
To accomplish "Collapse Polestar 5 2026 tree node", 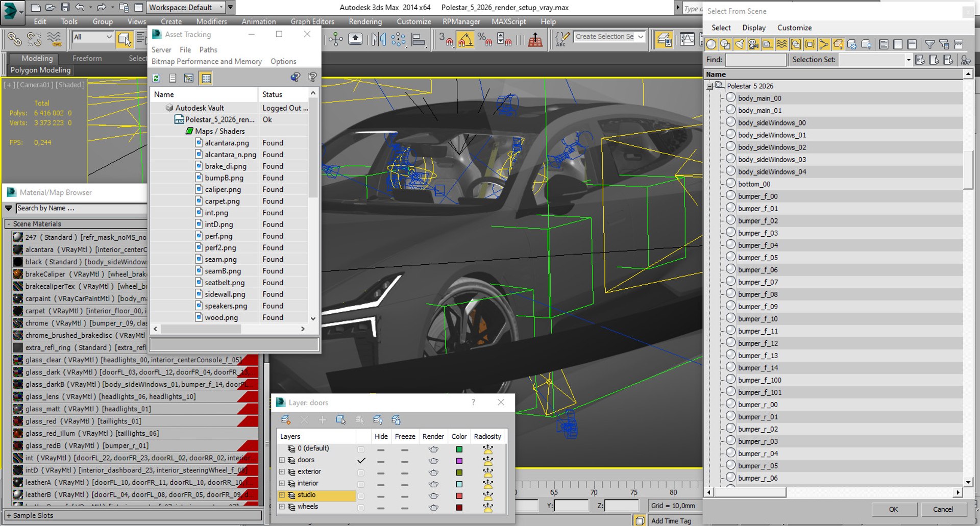I will click(709, 86).
